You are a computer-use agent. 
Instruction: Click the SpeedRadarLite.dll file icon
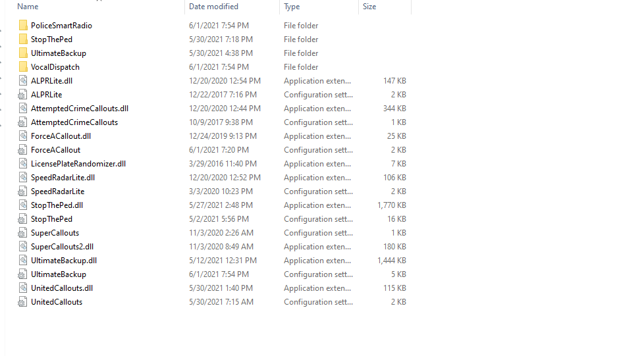tap(23, 178)
